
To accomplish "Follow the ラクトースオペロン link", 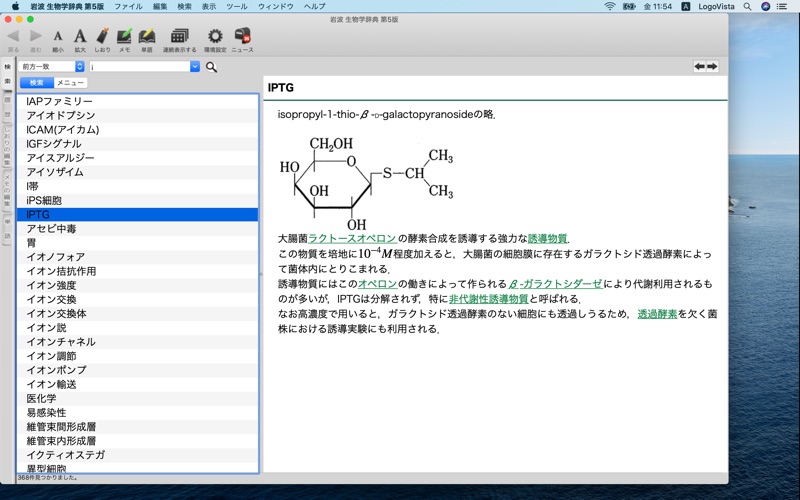I will 352,239.
